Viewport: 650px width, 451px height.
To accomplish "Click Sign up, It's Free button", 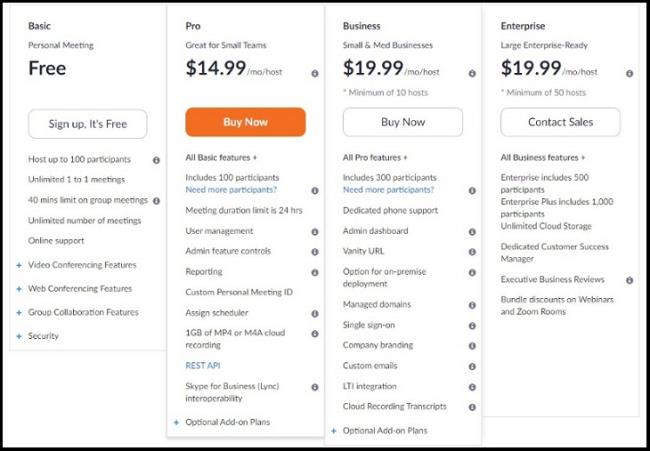I will pos(88,124).
